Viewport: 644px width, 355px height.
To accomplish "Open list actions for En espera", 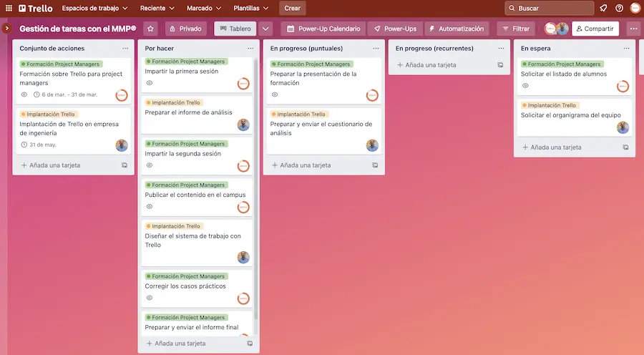I will [x=626, y=49].
